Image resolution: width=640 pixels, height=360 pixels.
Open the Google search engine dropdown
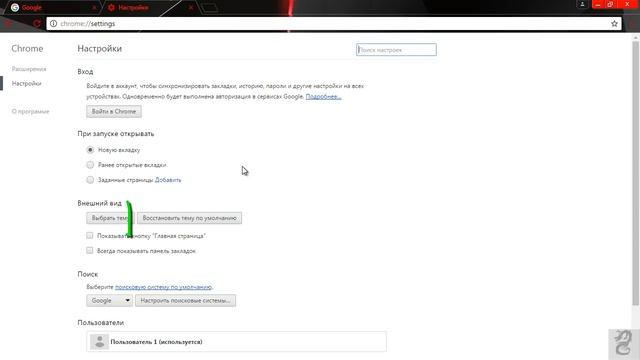pos(109,300)
